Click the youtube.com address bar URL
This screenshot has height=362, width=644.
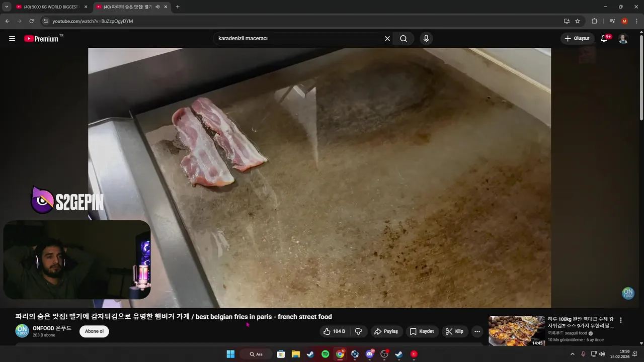[x=93, y=21]
